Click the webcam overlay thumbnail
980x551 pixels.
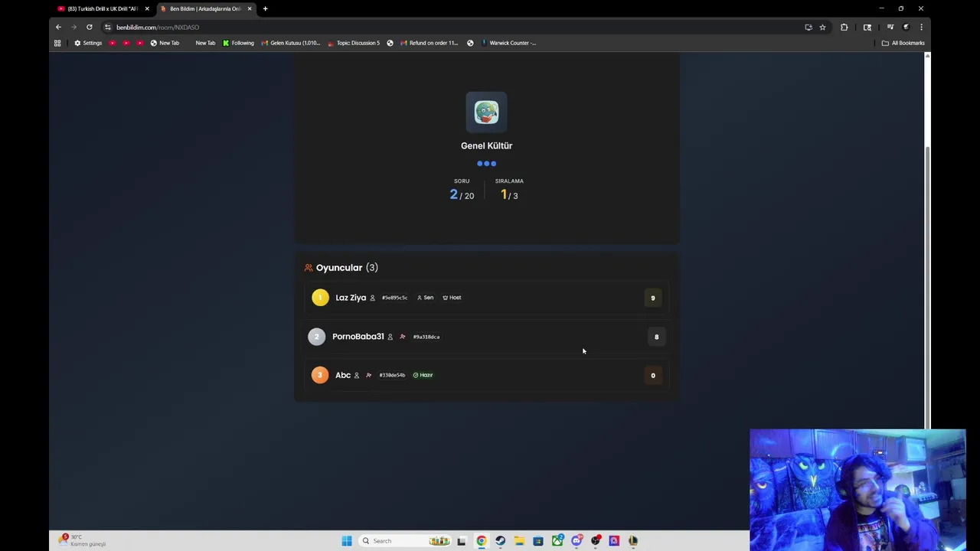coord(857,490)
